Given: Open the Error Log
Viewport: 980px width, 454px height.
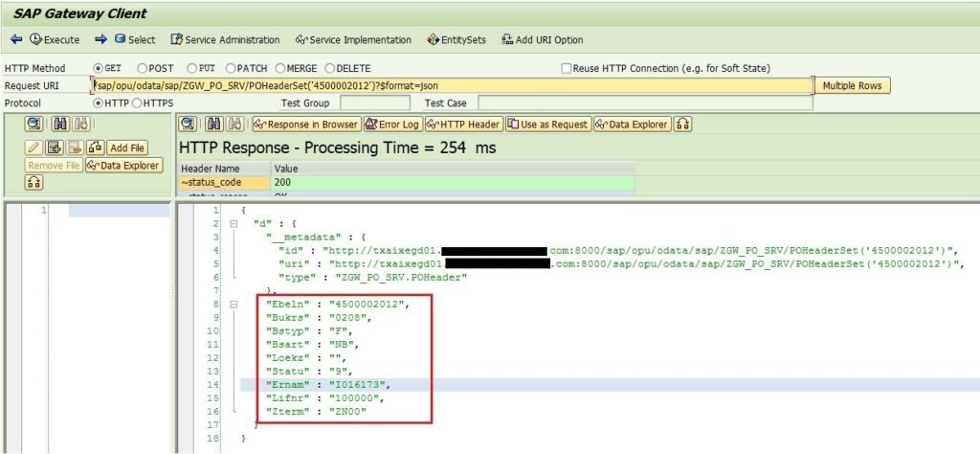Looking at the screenshot, I should (392, 124).
